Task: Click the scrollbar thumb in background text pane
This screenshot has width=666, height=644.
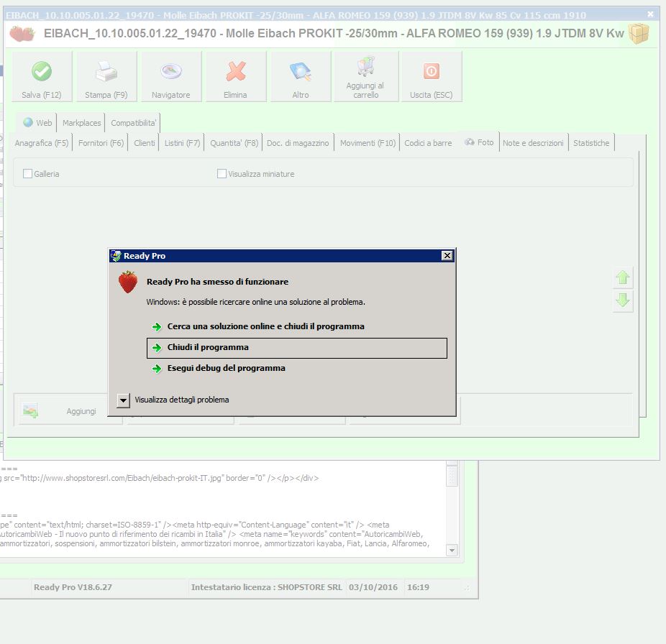Action: [452, 477]
